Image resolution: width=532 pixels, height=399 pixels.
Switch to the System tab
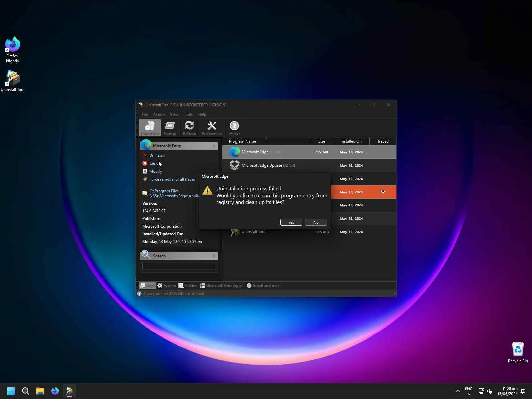[x=167, y=286]
